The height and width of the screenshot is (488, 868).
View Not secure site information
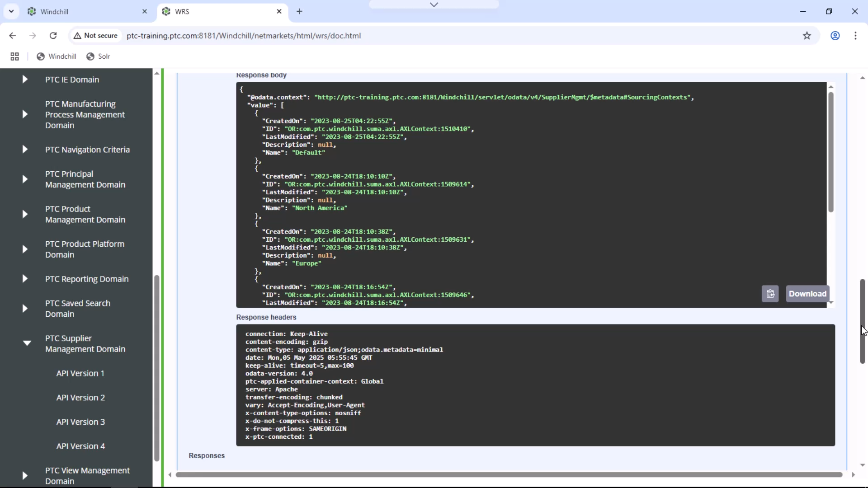click(x=95, y=36)
